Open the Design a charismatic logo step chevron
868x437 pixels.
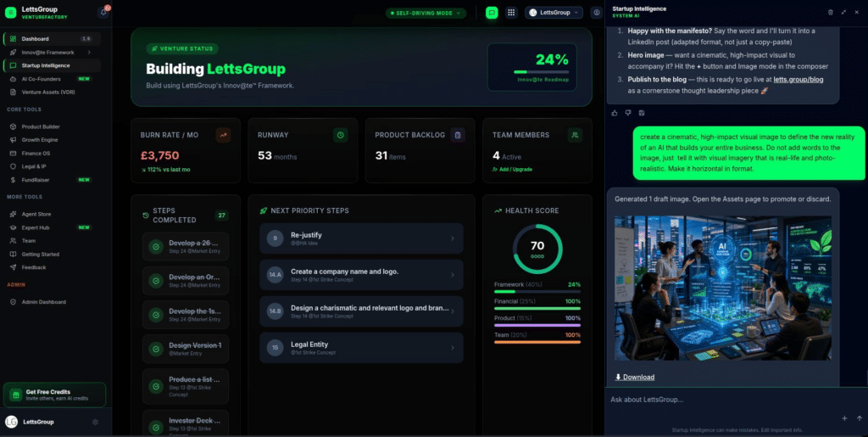pyautogui.click(x=453, y=311)
